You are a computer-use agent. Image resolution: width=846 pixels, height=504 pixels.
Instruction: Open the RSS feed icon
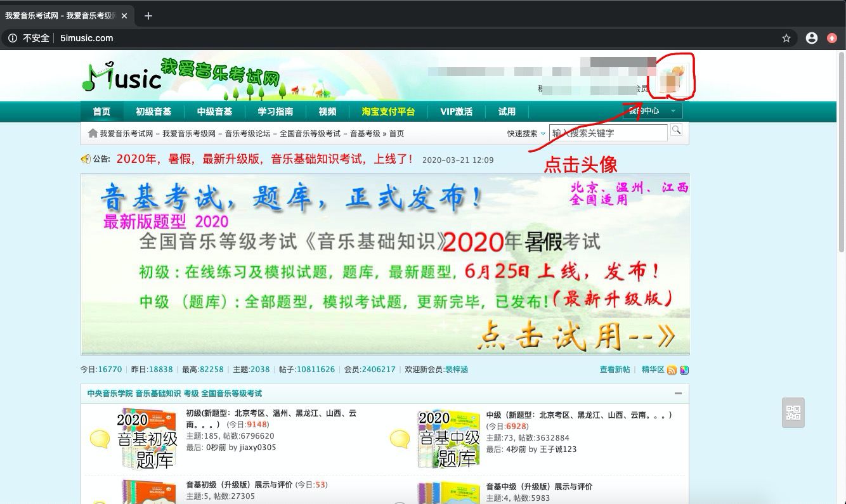point(672,370)
